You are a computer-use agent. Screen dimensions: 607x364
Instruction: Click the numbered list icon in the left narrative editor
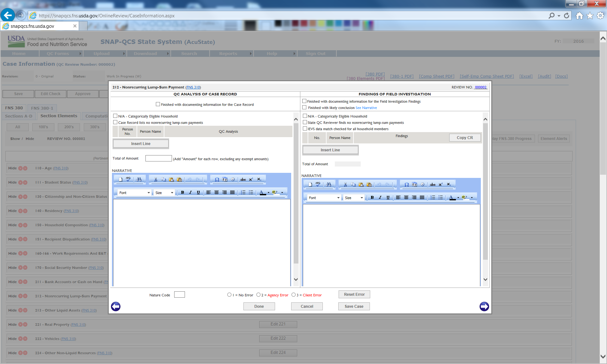coord(243,192)
